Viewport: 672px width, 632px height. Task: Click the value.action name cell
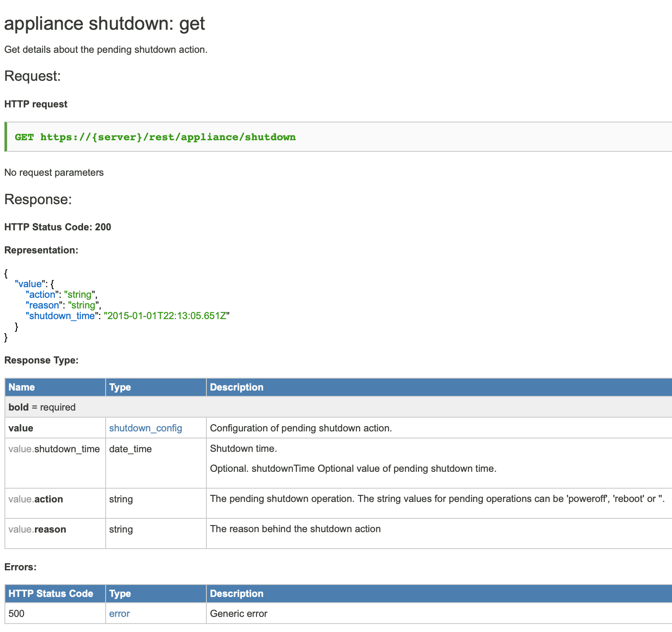pos(36,499)
